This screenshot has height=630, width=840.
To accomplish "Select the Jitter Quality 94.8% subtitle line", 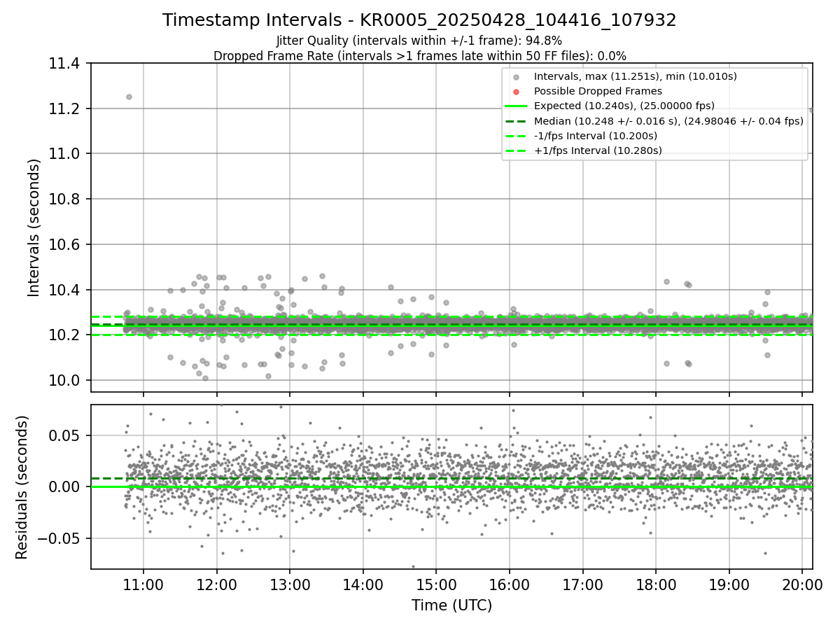I will click(419, 41).
